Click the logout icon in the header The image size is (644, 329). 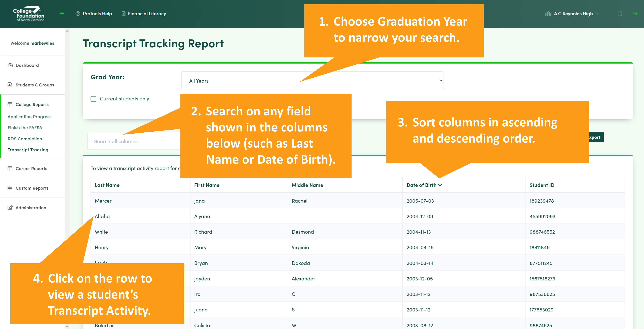[x=635, y=14]
